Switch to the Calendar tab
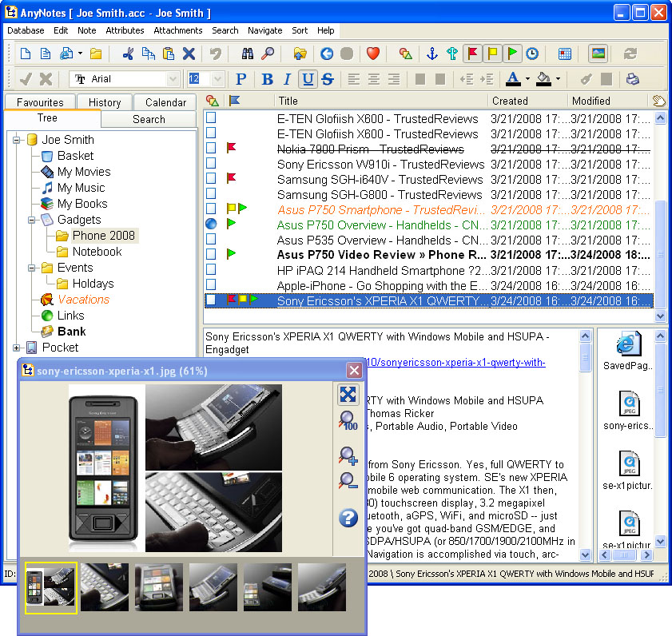Screen dimensions: 672x636 pyautogui.click(x=165, y=102)
